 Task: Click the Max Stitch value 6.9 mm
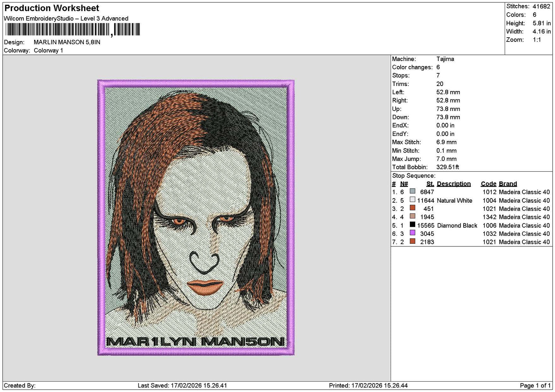tap(446, 142)
